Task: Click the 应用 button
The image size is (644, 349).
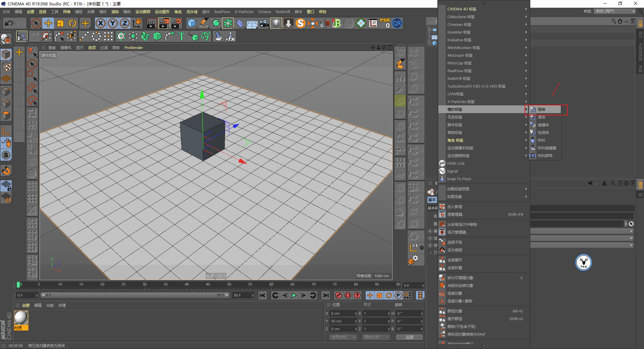Action: pyautogui.click(x=409, y=337)
